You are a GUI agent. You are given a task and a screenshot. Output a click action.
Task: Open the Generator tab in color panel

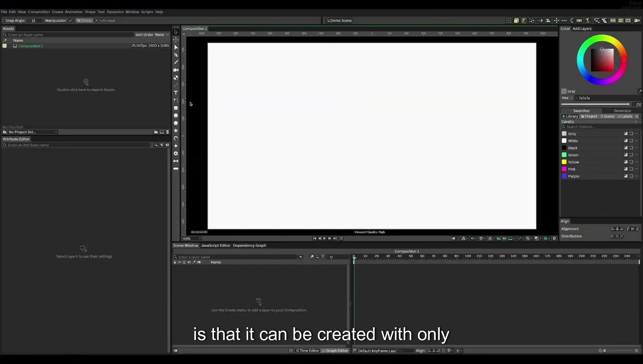(x=622, y=111)
